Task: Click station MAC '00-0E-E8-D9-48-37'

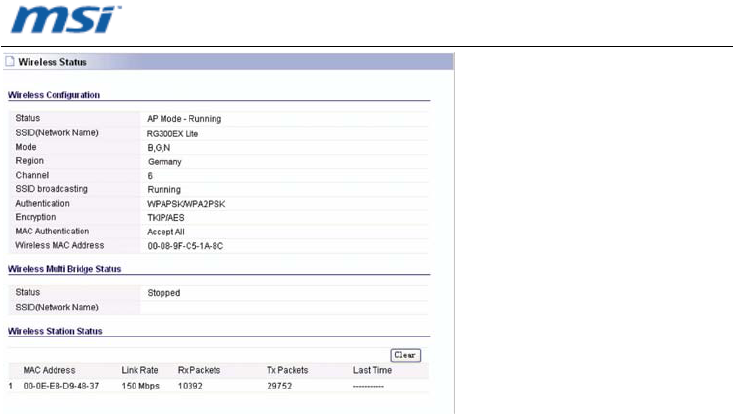Action: click(61, 386)
